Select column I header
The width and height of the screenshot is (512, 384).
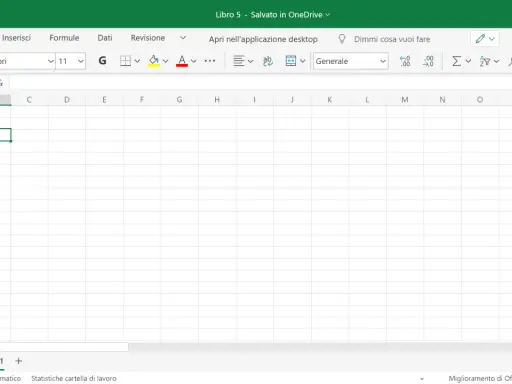255,100
